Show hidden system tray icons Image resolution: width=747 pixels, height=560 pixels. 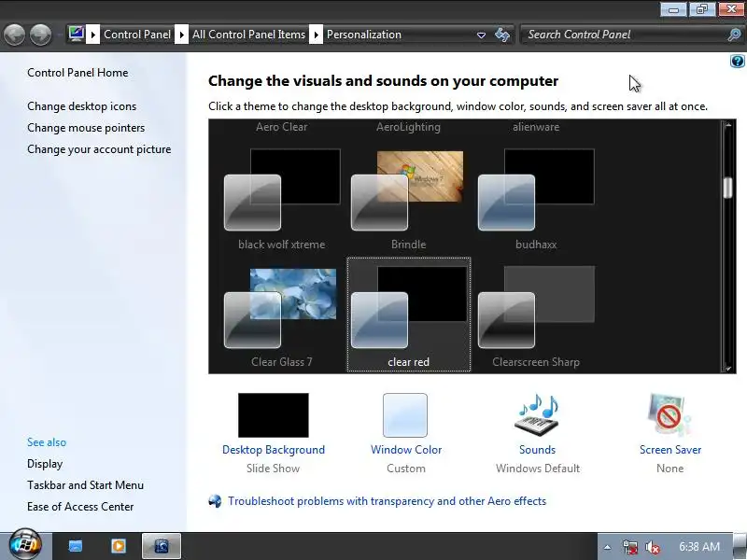click(608, 547)
